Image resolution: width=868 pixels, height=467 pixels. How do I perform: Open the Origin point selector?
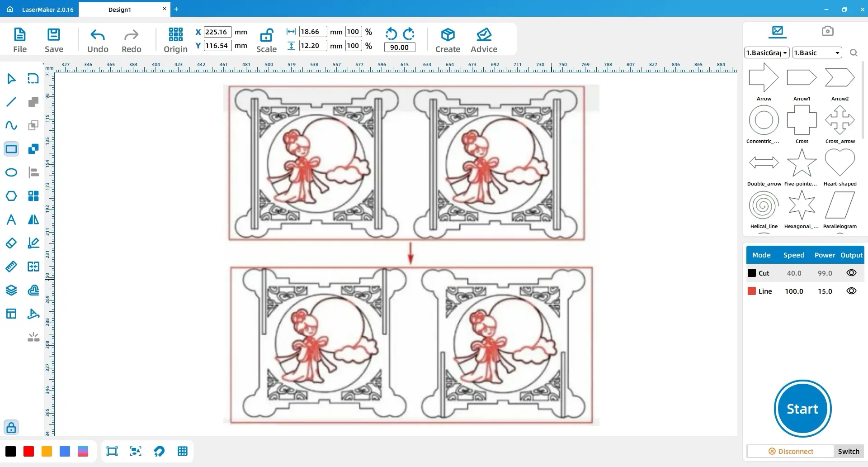pos(175,40)
